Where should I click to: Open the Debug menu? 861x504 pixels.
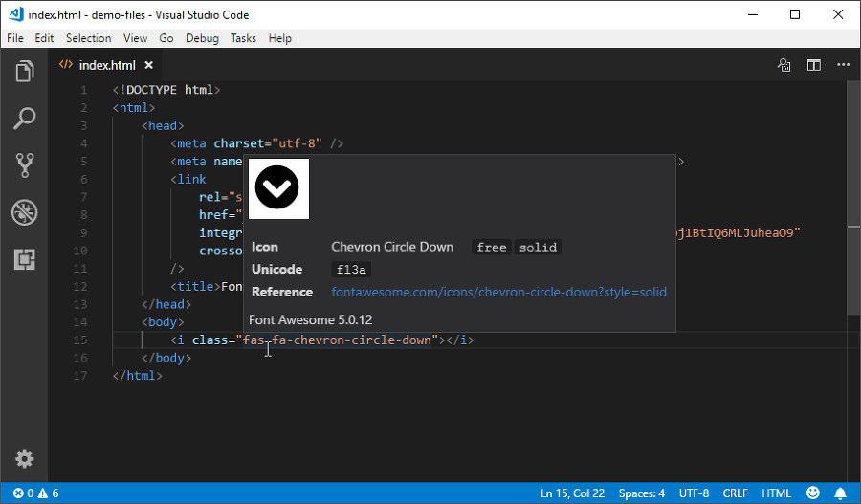pos(202,38)
